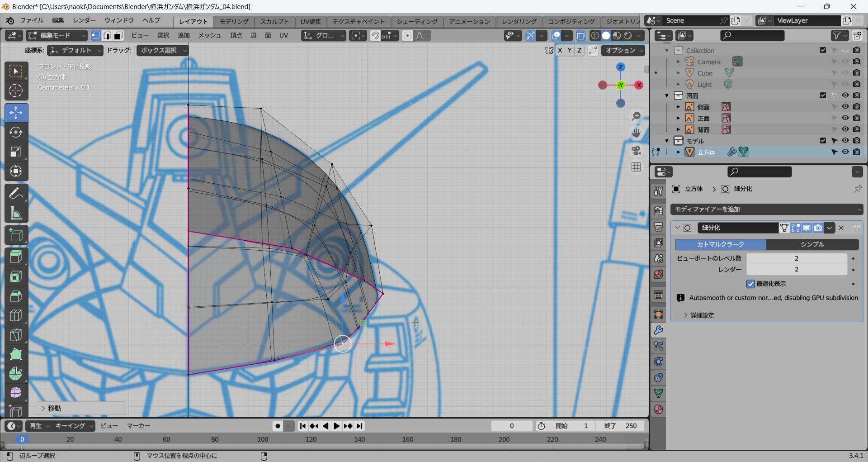This screenshot has height=462, width=868.
Task: Exclude the 図面 collection from view layer
Action: (823, 95)
